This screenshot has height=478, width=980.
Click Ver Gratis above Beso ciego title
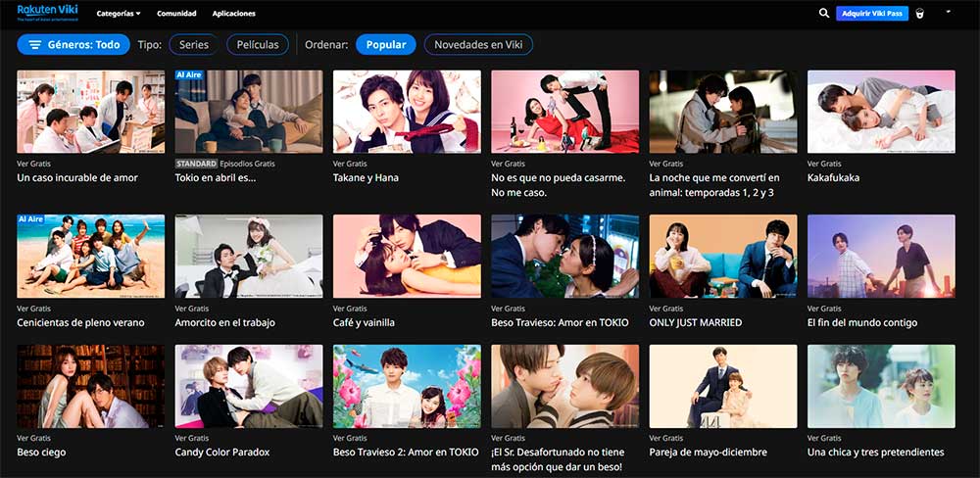click(x=32, y=438)
